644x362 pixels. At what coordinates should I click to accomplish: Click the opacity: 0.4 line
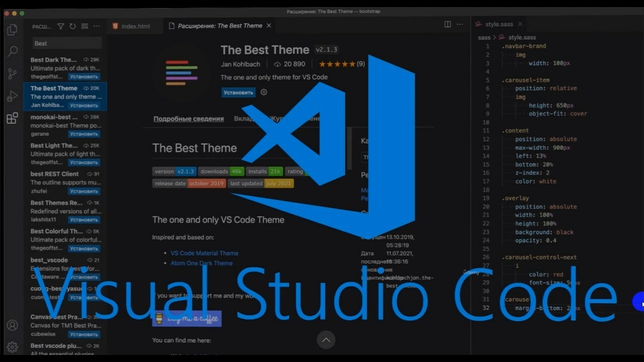[x=536, y=241]
